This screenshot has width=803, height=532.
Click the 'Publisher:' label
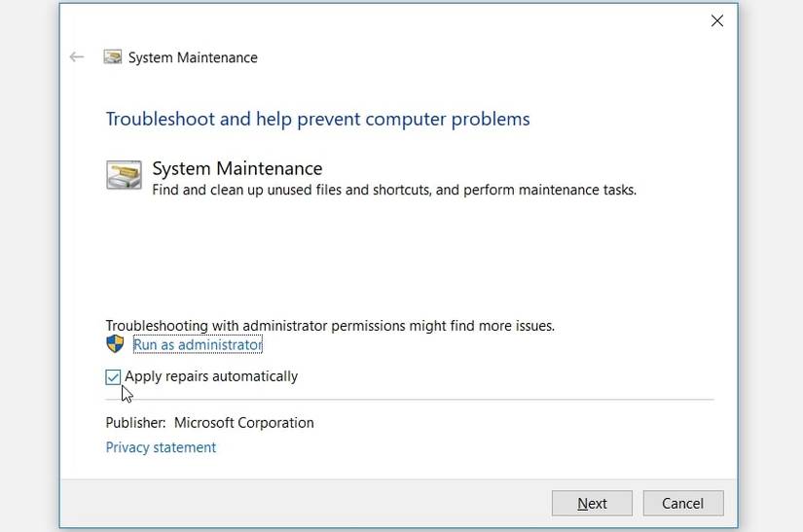135,423
